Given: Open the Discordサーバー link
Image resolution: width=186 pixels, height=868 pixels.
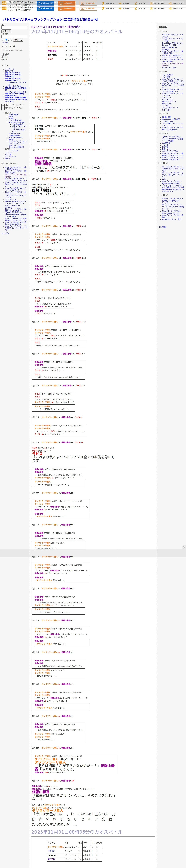Looking at the screenshot, I should pyautogui.click(x=16, y=146).
